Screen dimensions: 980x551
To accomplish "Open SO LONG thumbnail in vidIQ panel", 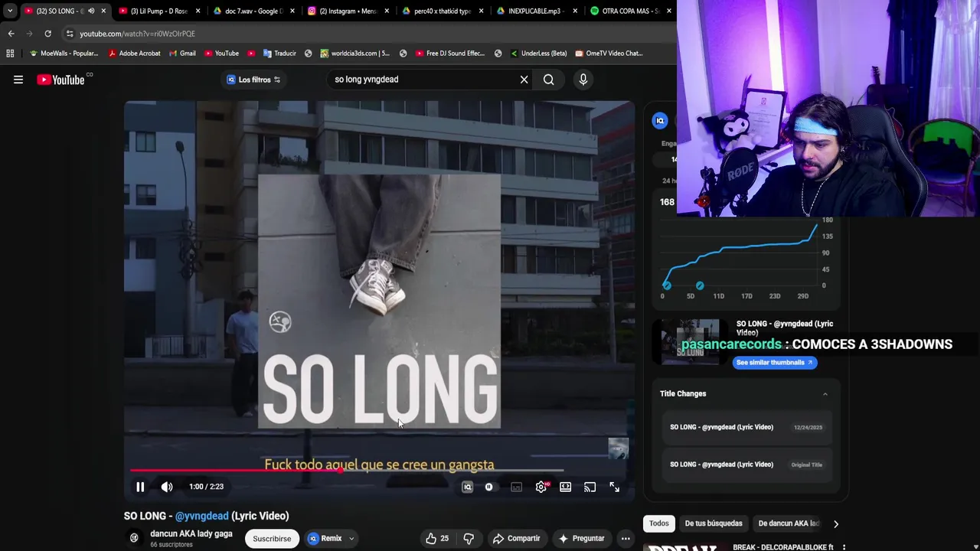I will coord(690,342).
